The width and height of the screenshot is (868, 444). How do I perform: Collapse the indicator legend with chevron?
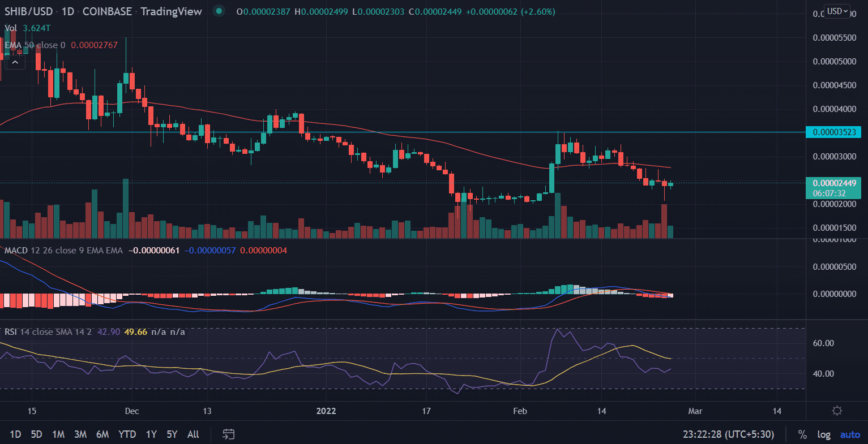[x=15, y=62]
